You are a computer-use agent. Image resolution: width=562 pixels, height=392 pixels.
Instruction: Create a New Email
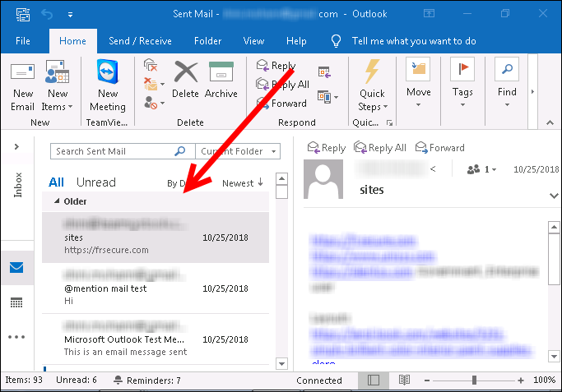coord(22,87)
